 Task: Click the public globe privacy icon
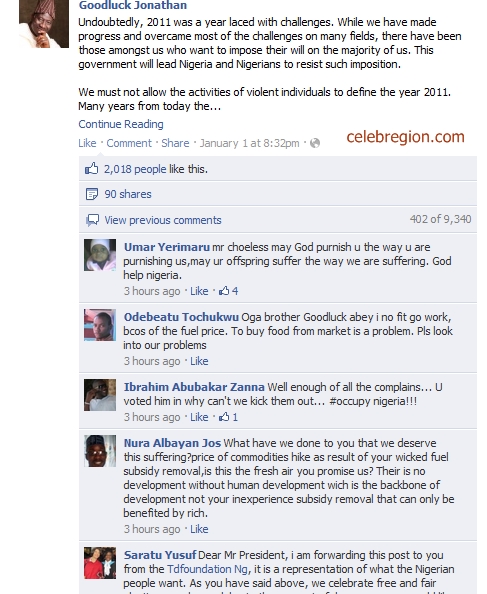[315, 143]
